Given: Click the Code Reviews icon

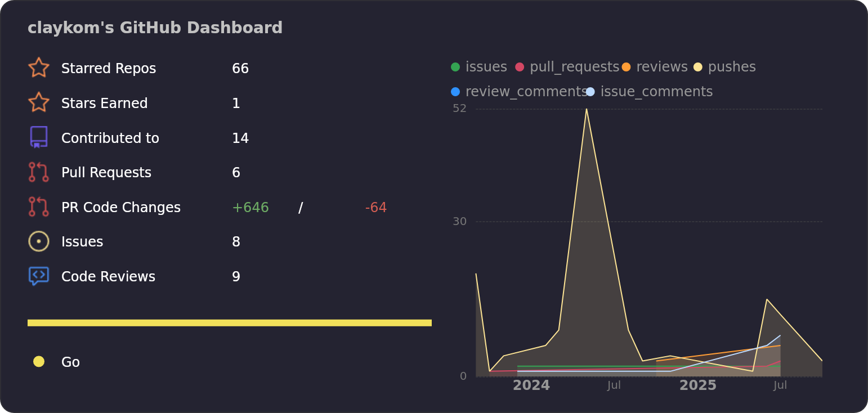Looking at the screenshot, I should [x=39, y=276].
